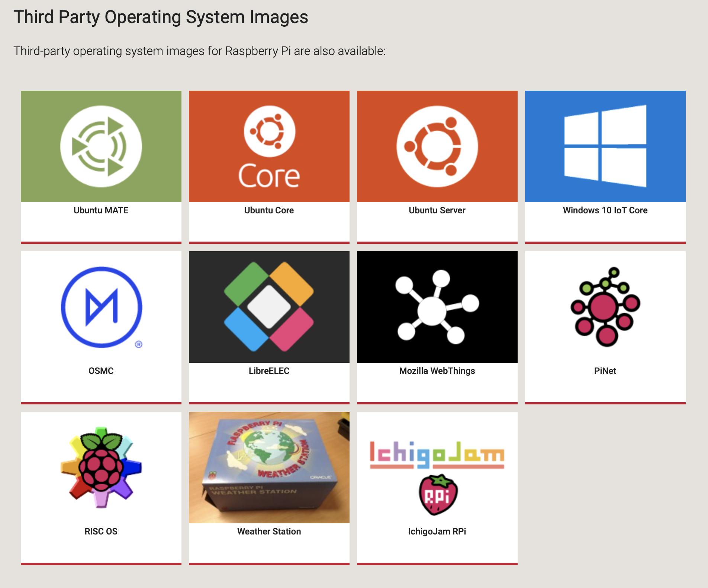This screenshot has width=708, height=588.
Task: Follow the Ubuntu Core label link
Action: pyautogui.click(x=269, y=210)
